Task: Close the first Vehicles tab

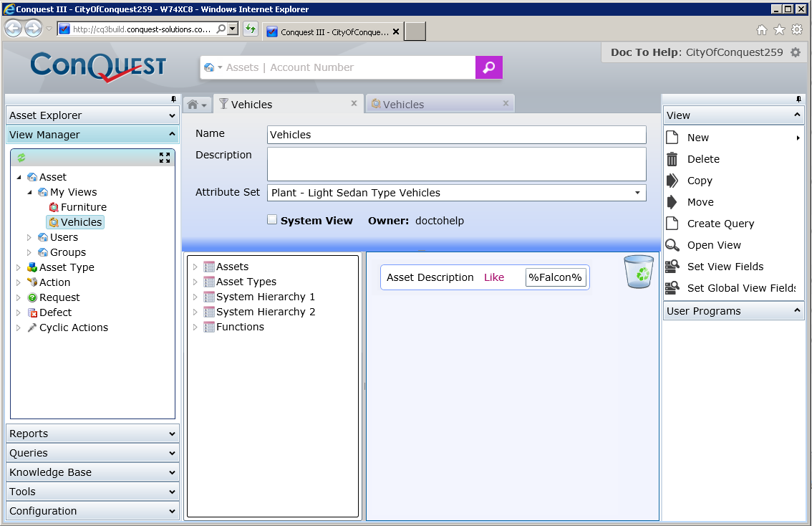Action: 354,103
